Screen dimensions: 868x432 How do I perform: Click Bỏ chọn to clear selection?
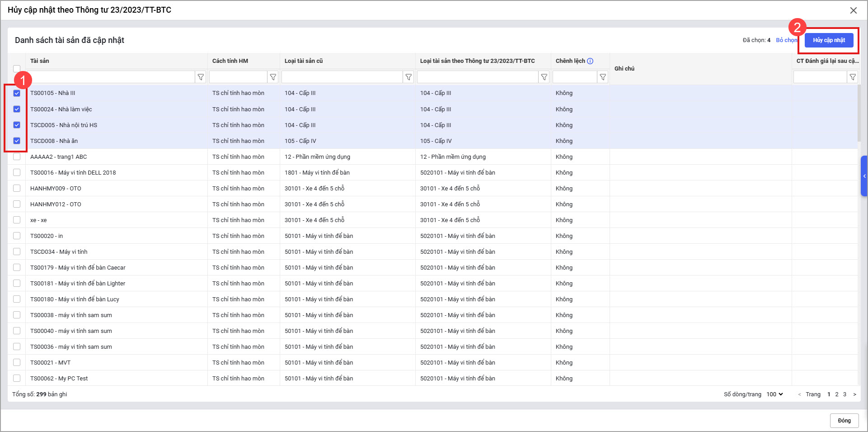pyautogui.click(x=786, y=40)
